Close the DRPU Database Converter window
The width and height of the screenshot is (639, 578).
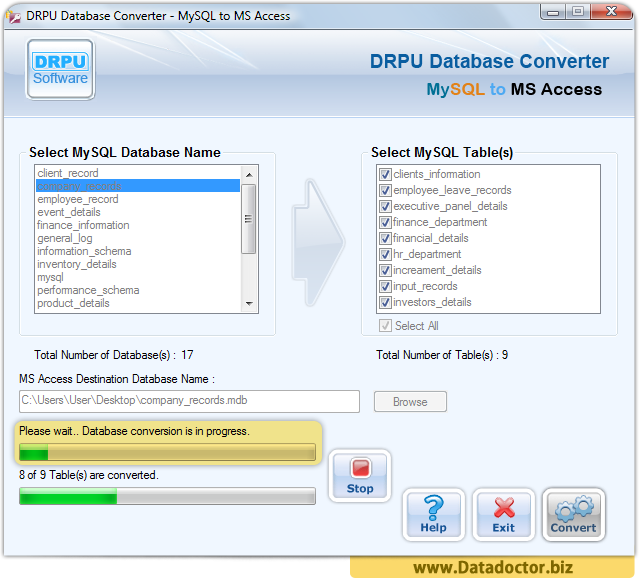[611, 12]
